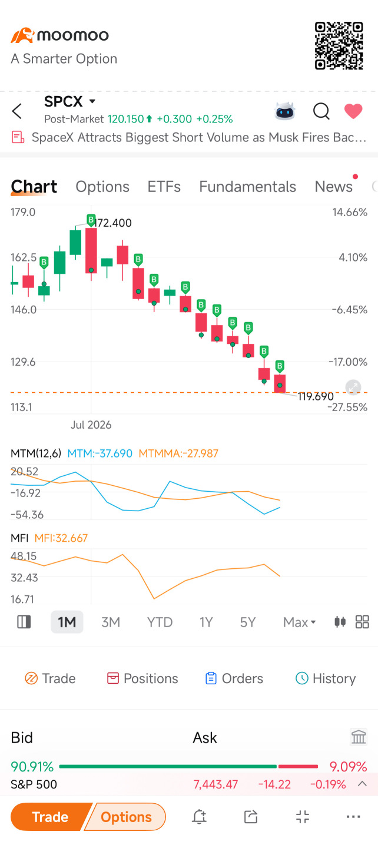Image resolution: width=378 pixels, height=868 pixels.
Task: Tap the orange Trade button
Action: (x=51, y=817)
